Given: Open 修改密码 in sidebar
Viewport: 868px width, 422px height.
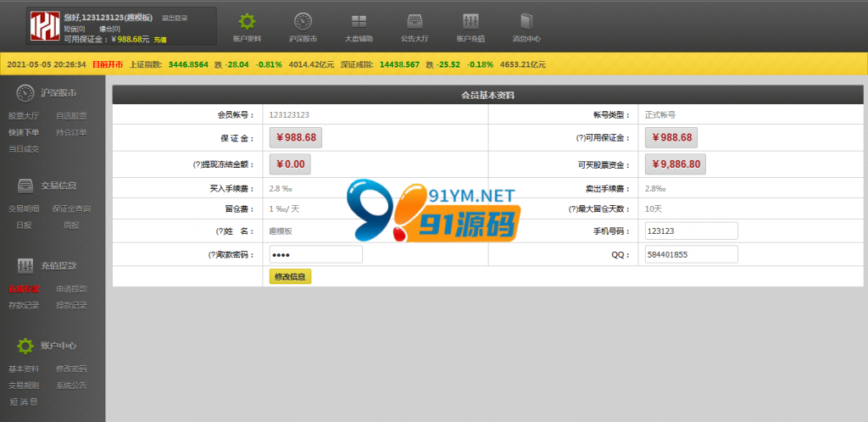Looking at the screenshot, I should pyautogui.click(x=71, y=369).
